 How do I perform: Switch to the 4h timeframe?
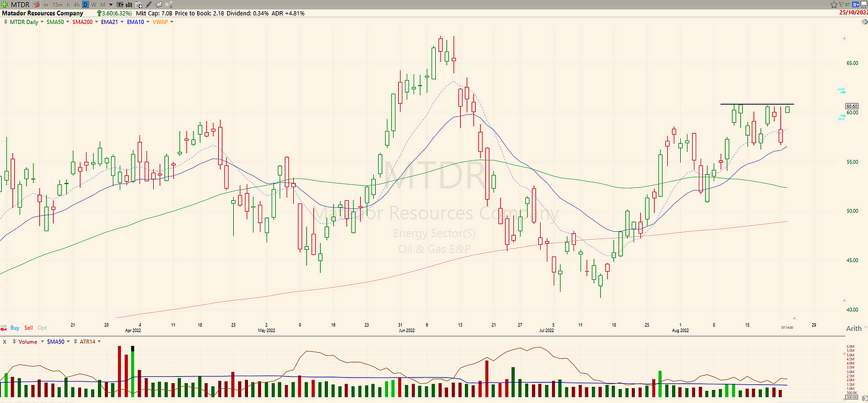point(76,5)
